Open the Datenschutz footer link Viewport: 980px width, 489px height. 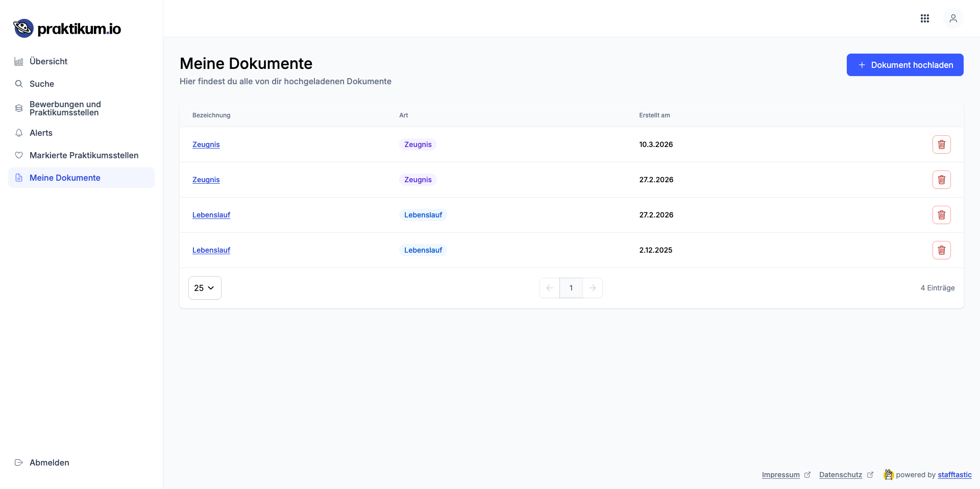pos(840,475)
